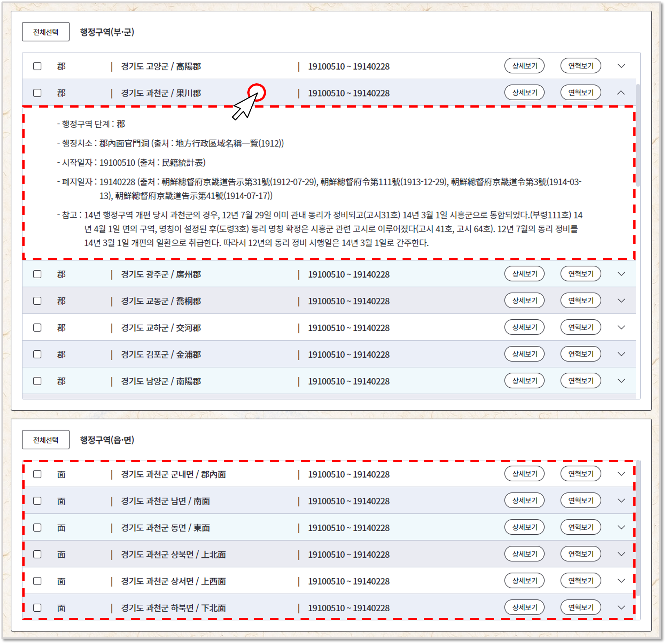Open 상세보기 for 과천군 군내면
Image resolution: width=666 pixels, height=644 pixels.
pos(524,474)
